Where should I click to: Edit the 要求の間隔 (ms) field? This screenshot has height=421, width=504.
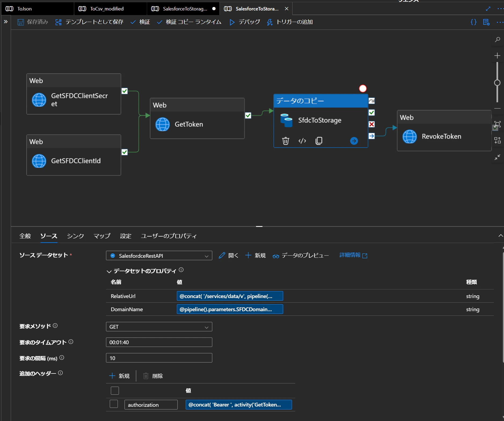pos(159,358)
